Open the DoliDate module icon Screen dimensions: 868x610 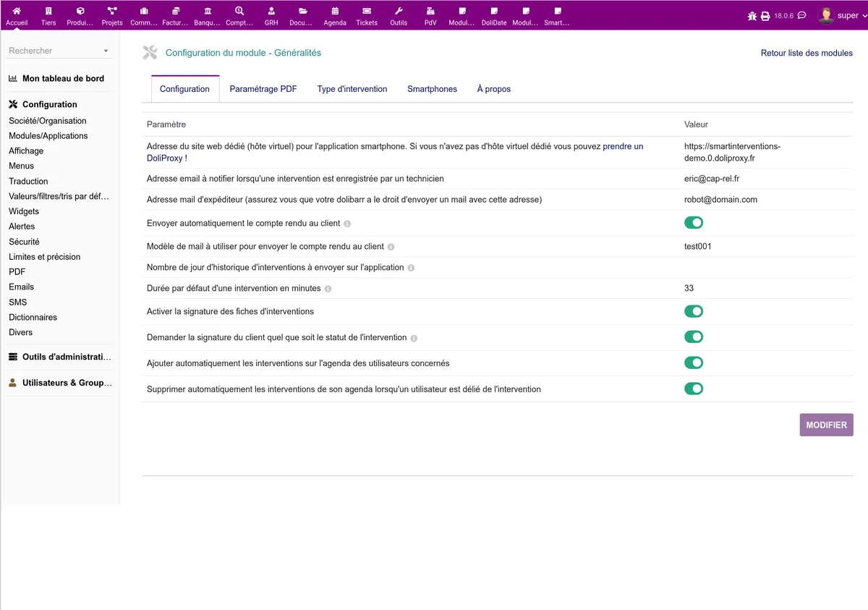click(x=494, y=12)
